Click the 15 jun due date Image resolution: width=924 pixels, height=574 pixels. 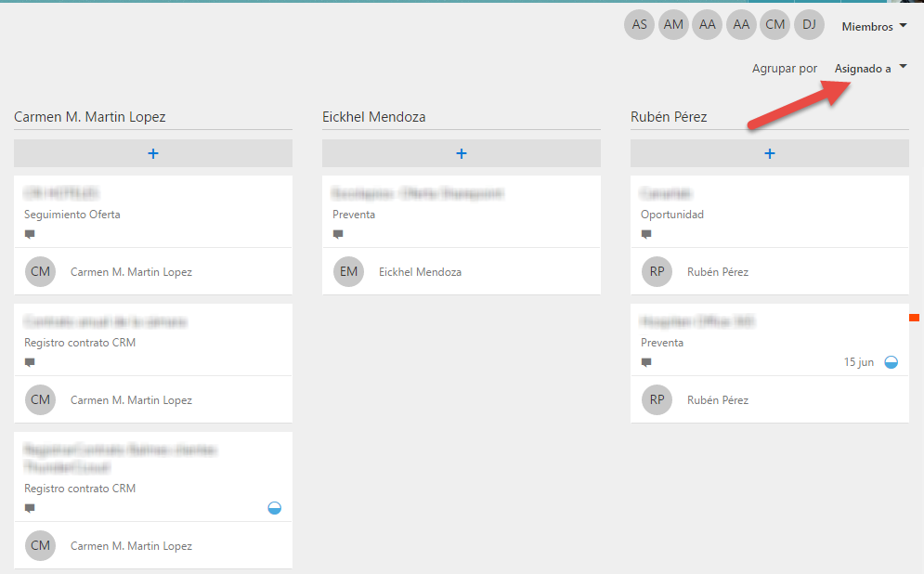pos(858,362)
